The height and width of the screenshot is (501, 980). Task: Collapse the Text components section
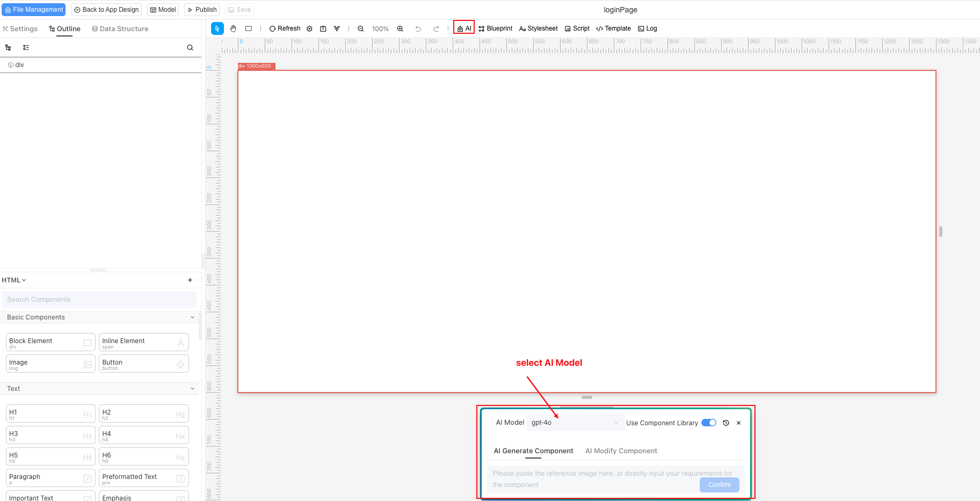coord(193,388)
